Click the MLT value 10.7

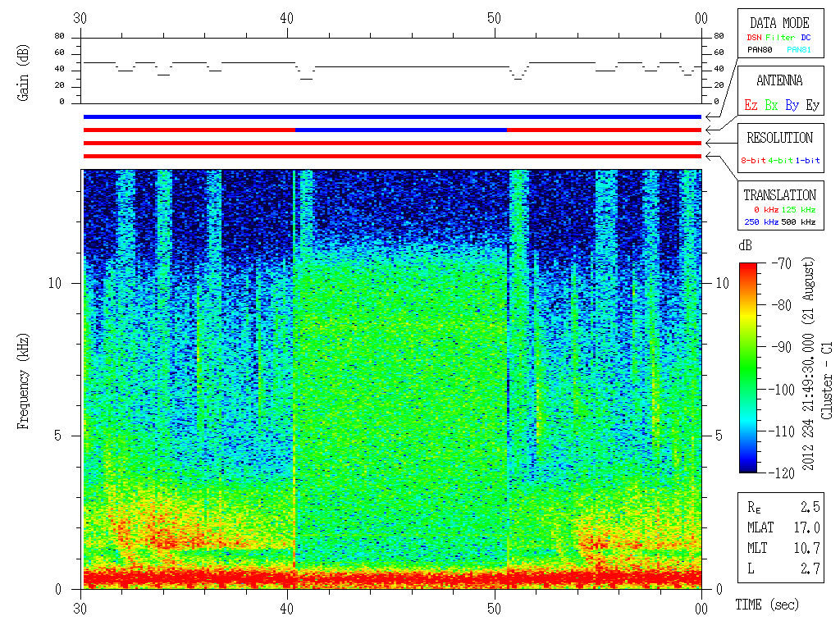tap(807, 548)
